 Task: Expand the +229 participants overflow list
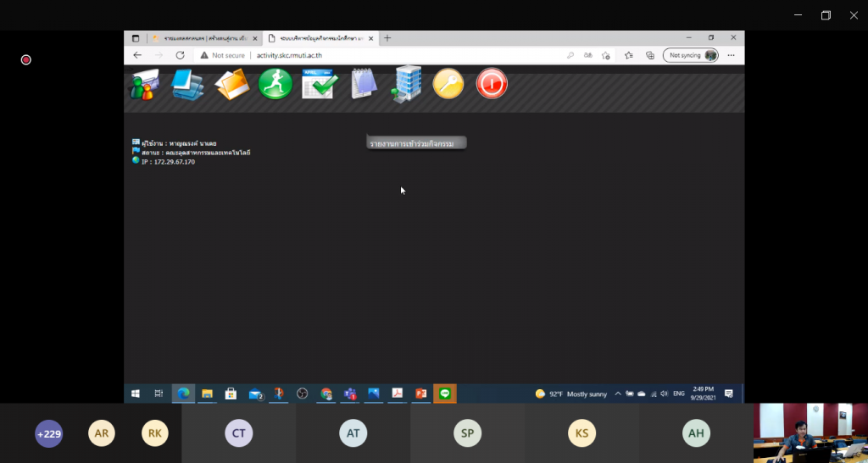49,433
